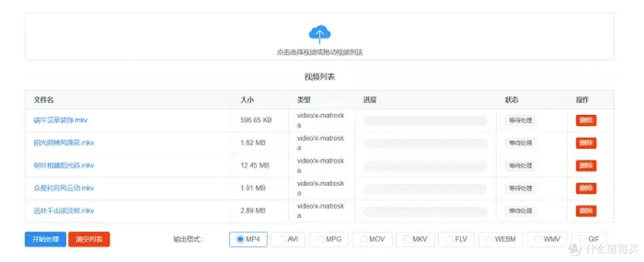The height and width of the screenshot is (262, 644).
Task: Click the 操作 column header
Action: (583, 100)
